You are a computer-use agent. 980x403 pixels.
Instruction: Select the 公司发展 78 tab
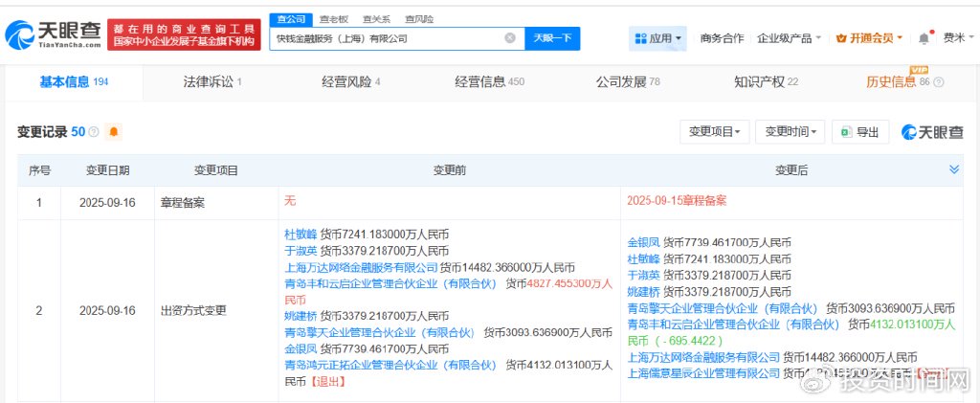click(x=628, y=82)
